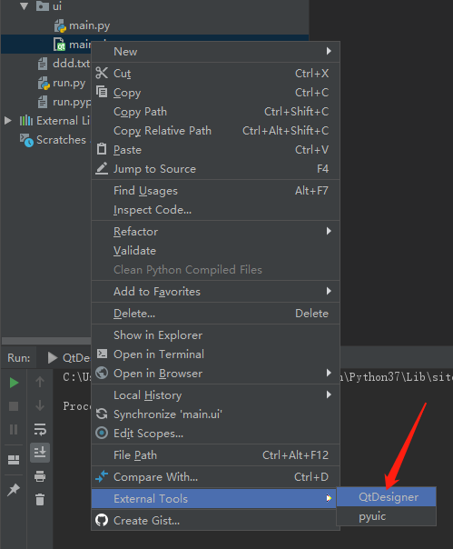Image resolution: width=453 pixels, height=549 pixels.
Task: Click the text file icon of ddd.txt
Action: [43, 64]
